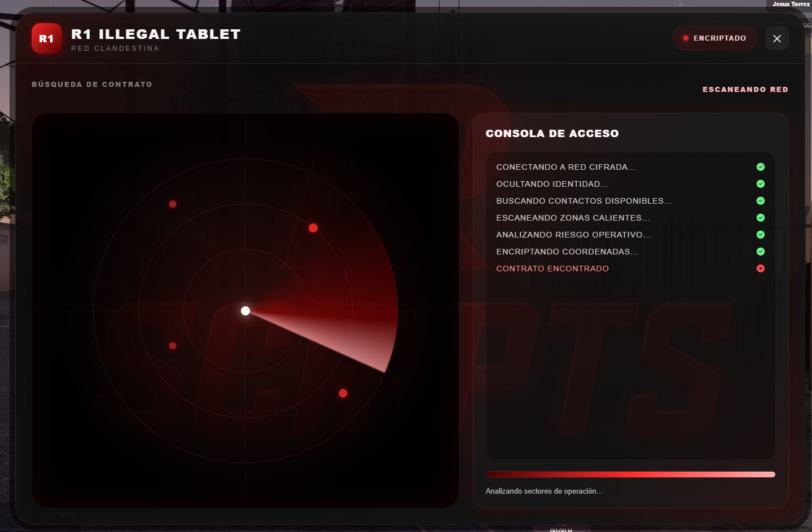Viewport: 812px width, 532px height.
Task: Click the R1 ILLEGAL TABLET title
Action: [156, 34]
